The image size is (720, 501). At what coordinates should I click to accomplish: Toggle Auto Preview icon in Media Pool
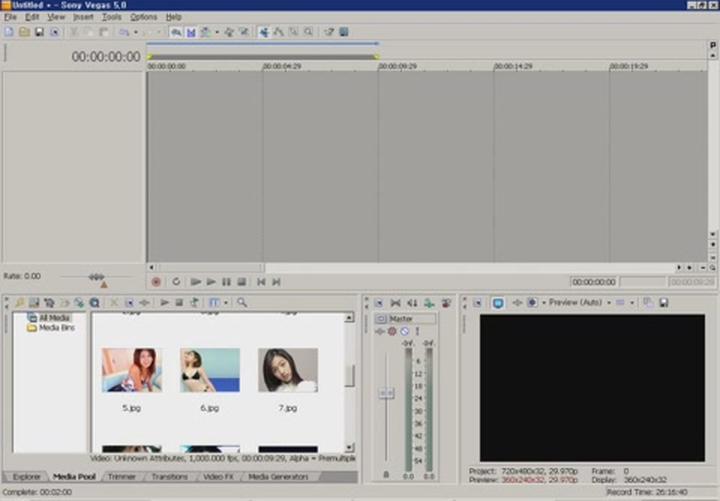(x=194, y=303)
